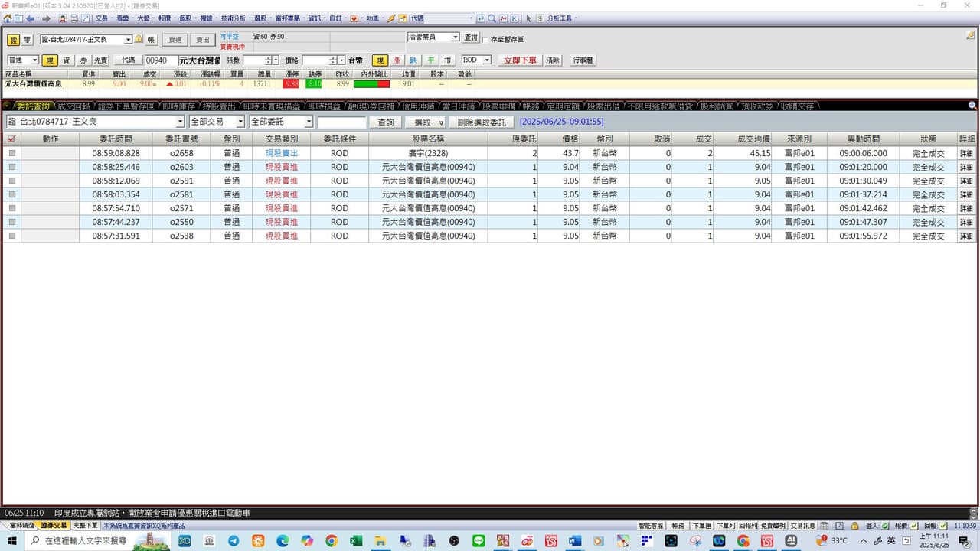Click 詳細 button for order o2658

coord(967,153)
